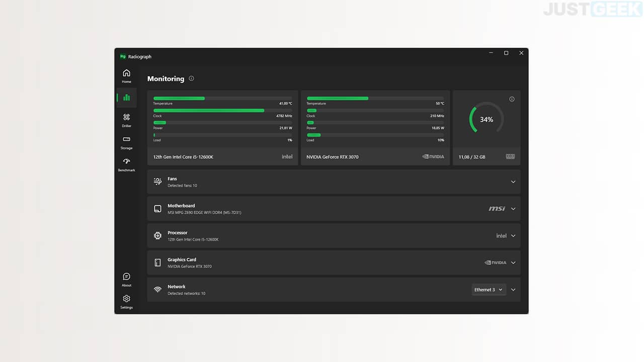644x362 pixels.
Task: Click the info icon on RAM card
Action: [512, 99]
